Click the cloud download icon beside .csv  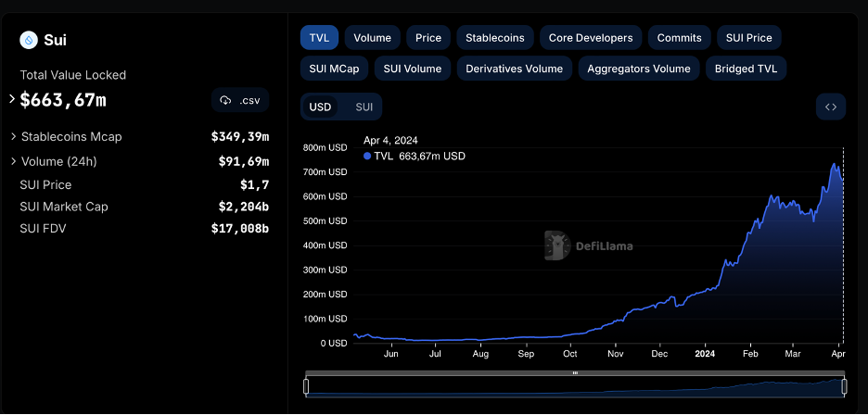click(225, 100)
